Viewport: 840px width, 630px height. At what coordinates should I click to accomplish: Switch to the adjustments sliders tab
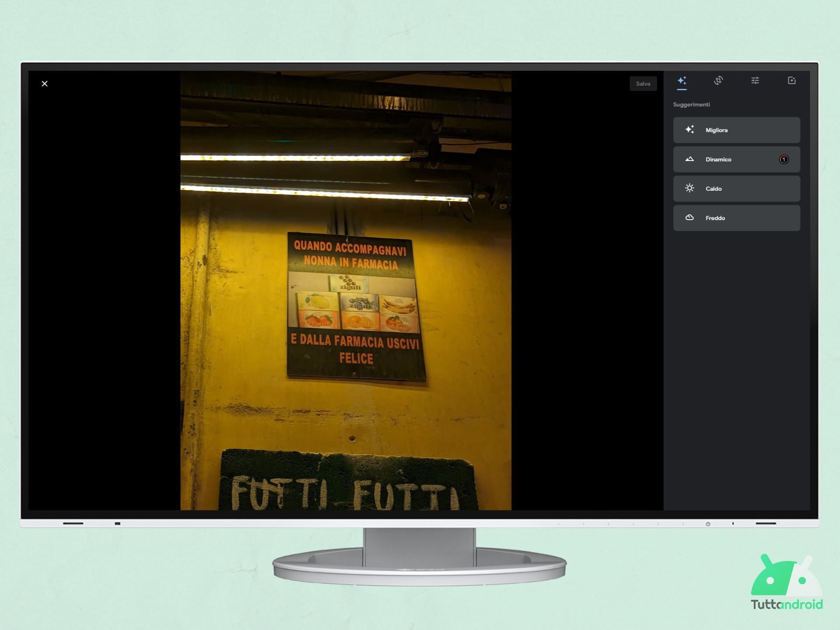pyautogui.click(x=755, y=80)
